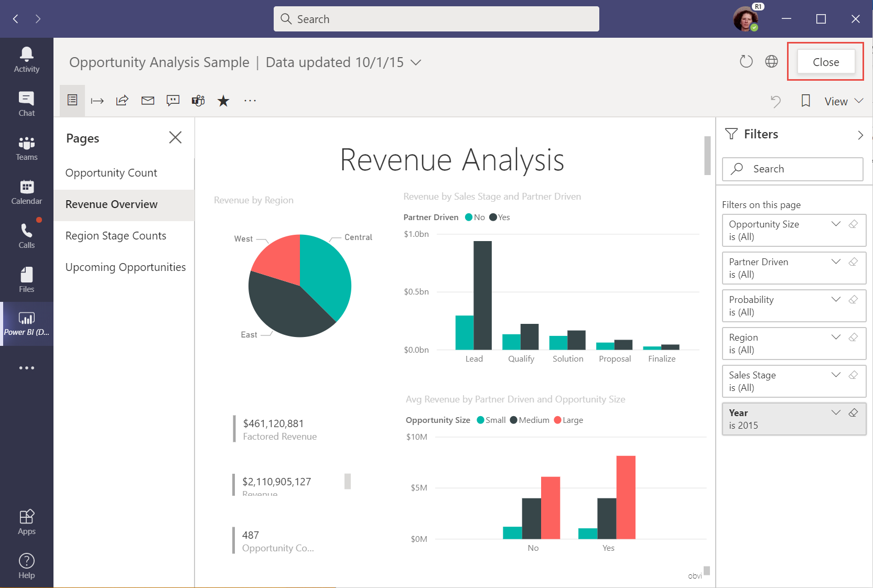
Task: Open the comments pane
Action: click(x=173, y=101)
